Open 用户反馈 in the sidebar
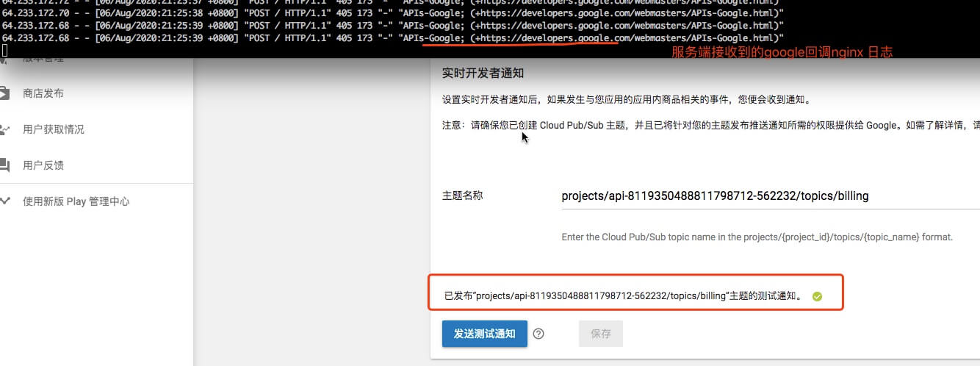The width and height of the screenshot is (980, 366). (x=43, y=165)
